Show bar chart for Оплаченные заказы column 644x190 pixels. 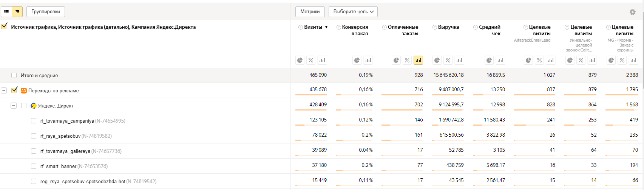coord(418,60)
